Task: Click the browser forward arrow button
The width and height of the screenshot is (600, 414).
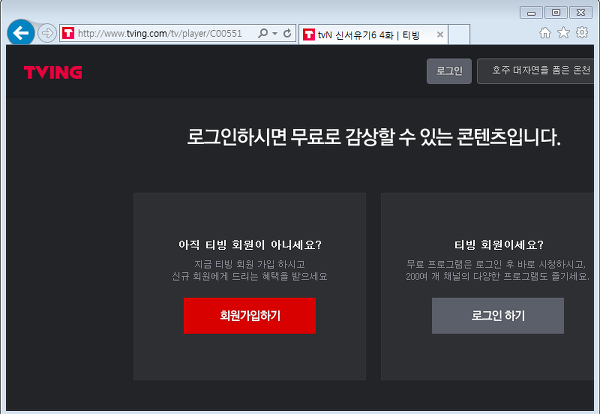Action: [47, 33]
